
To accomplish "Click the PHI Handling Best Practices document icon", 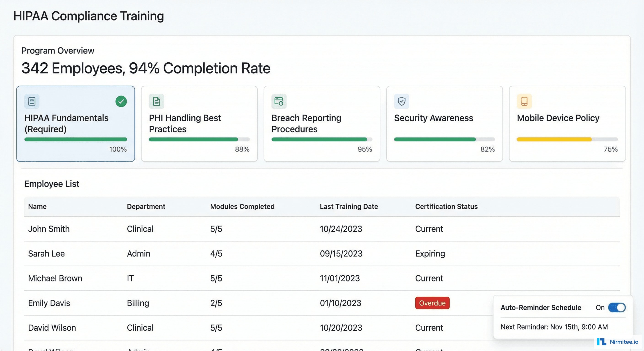I will (156, 101).
